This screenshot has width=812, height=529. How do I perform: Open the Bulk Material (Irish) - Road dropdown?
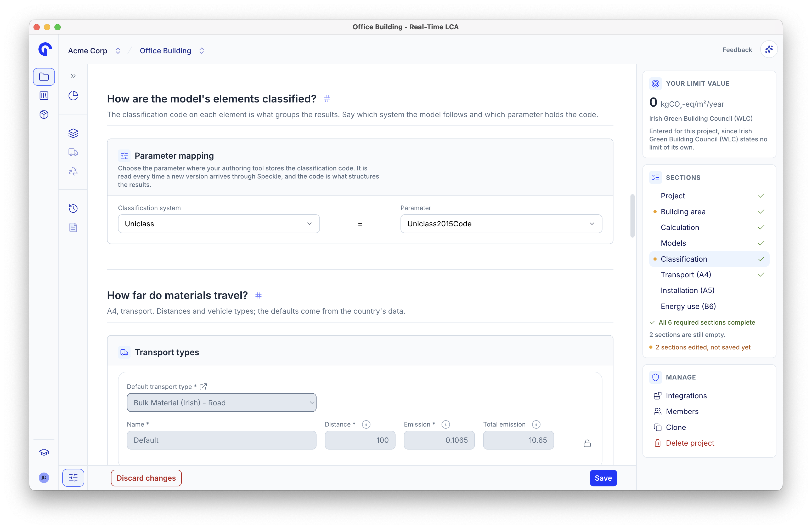[221, 402]
